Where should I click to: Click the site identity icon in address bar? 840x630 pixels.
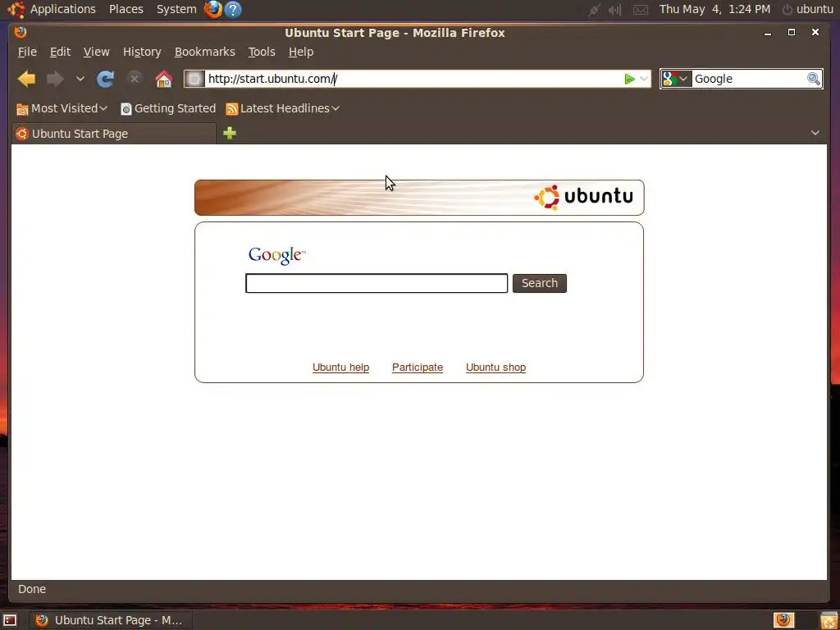[195, 80]
